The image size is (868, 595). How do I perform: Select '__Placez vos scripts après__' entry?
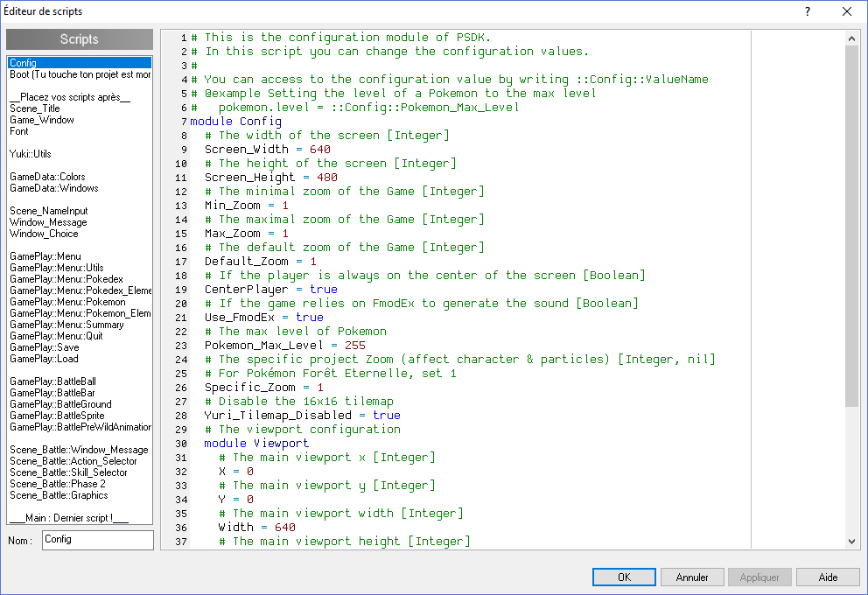80,97
